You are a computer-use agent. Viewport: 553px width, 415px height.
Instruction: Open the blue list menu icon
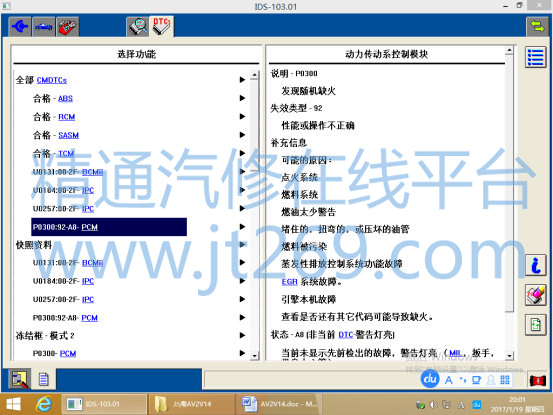click(x=535, y=57)
